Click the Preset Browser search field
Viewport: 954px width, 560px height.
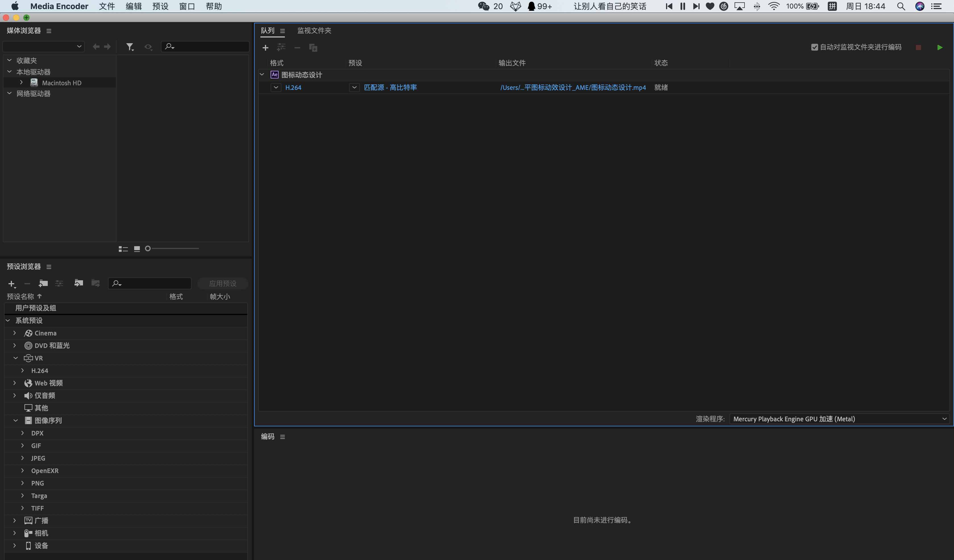pyautogui.click(x=150, y=284)
